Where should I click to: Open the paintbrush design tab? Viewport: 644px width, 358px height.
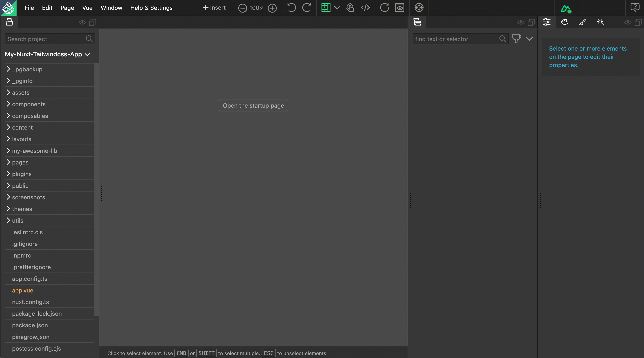tap(582, 22)
